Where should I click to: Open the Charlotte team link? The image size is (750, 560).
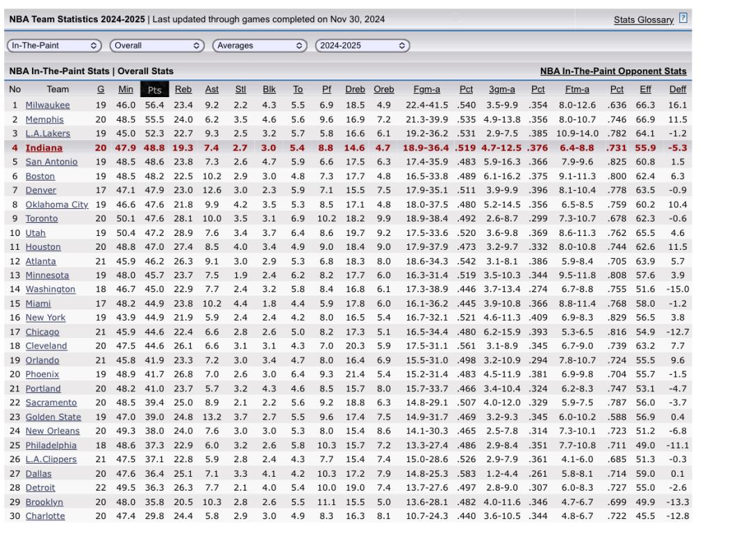point(45,516)
